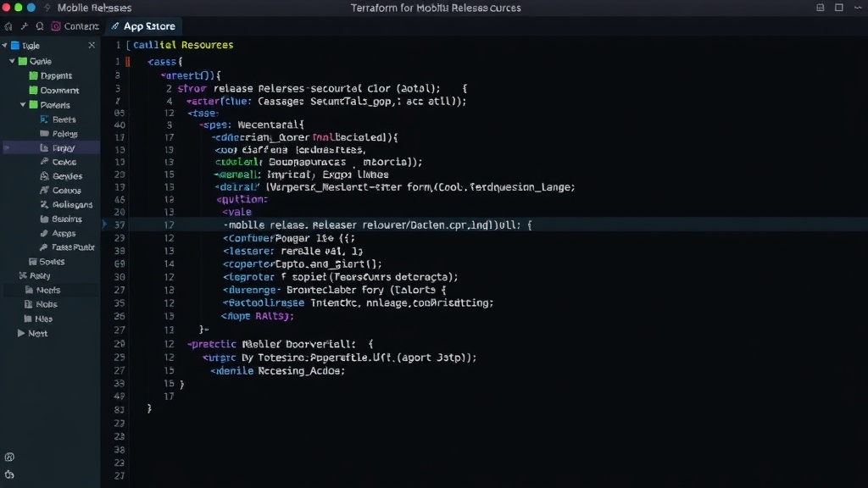868x488 pixels.
Task: Click the lock-shaped icon beside Gevyies
Action: (44, 176)
